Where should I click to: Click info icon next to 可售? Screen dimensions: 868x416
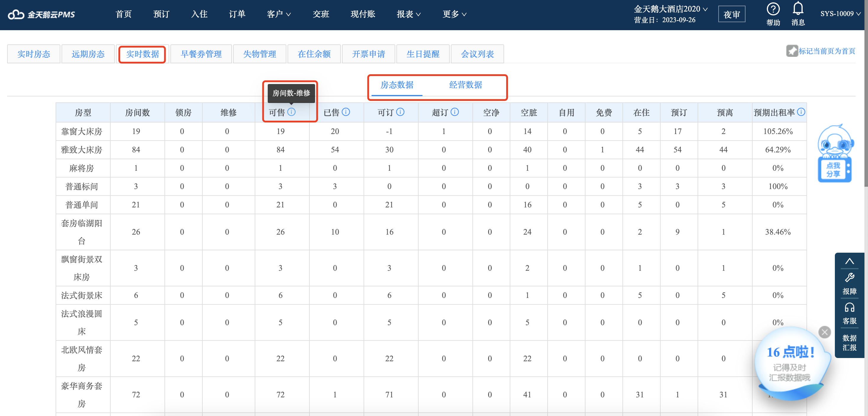(x=291, y=112)
